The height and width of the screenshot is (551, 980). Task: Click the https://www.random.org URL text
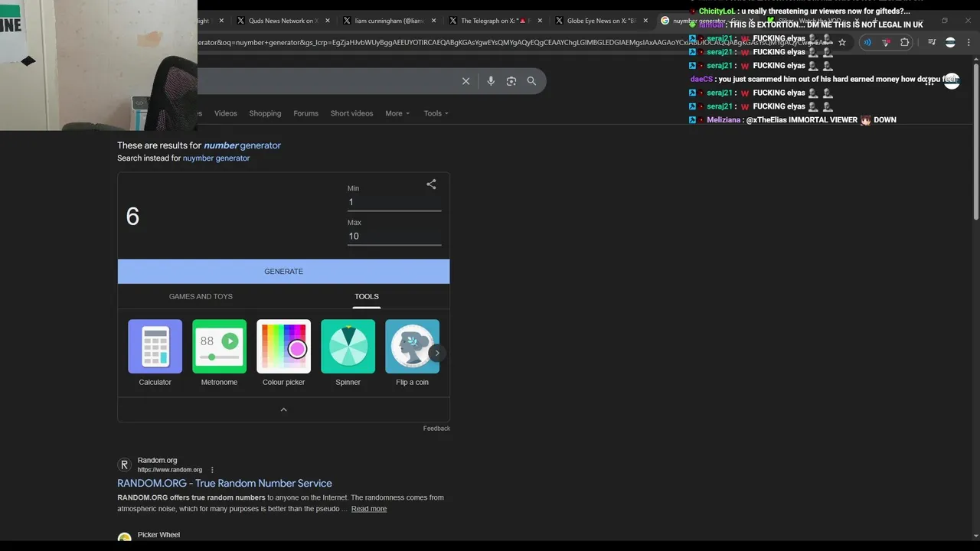(x=170, y=470)
